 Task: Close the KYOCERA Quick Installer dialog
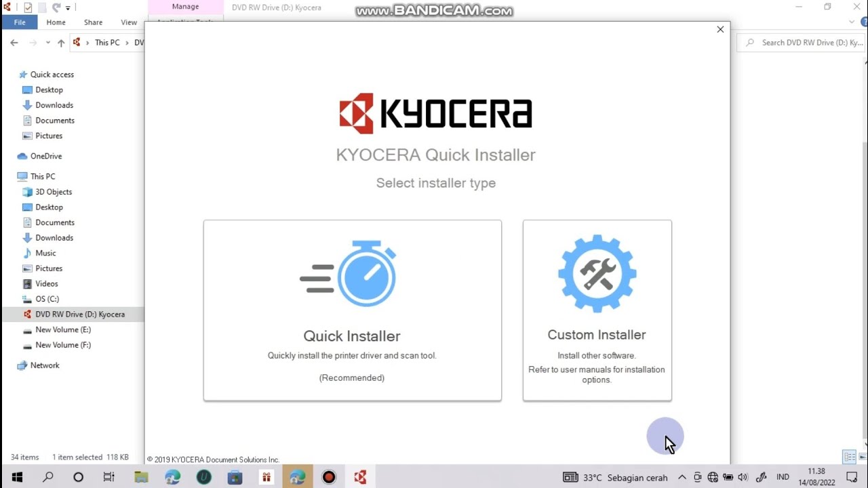point(720,29)
